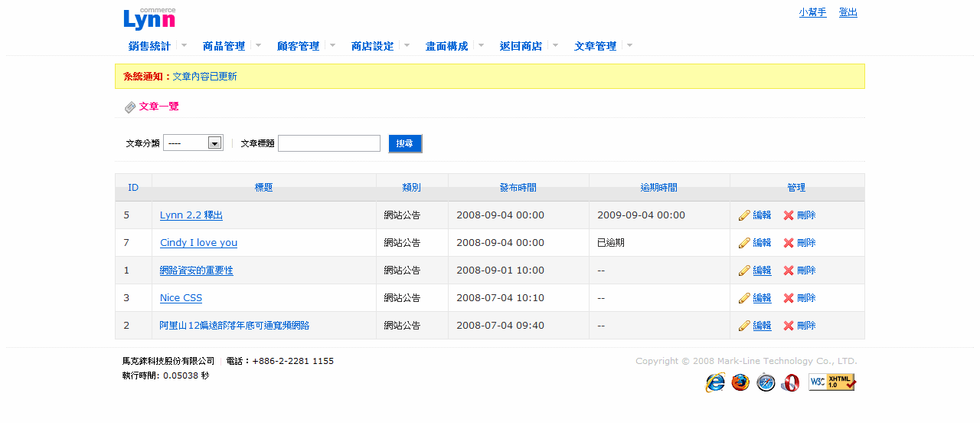This screenshot has width=980, height=423.
Task: Click the Safari compass icon in footer
Action: (766, 382)
